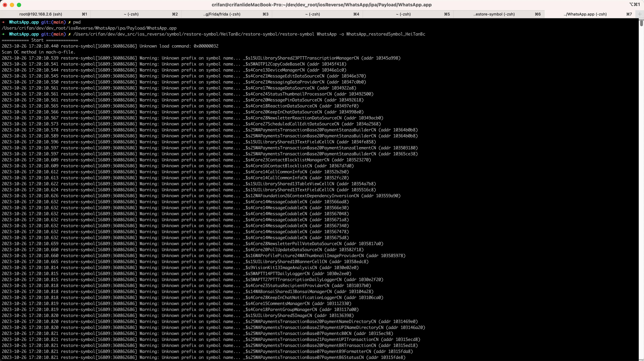644x361 pixels.
Task: Click the WAThumbnailImageProviderCN symbol line
Action: point(203,256)
